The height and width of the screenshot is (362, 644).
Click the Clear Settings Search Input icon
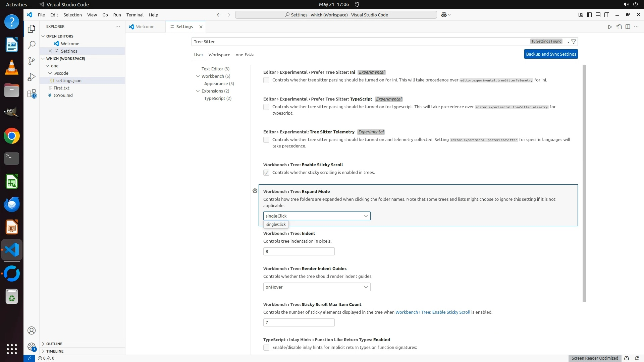coord(567,42)
